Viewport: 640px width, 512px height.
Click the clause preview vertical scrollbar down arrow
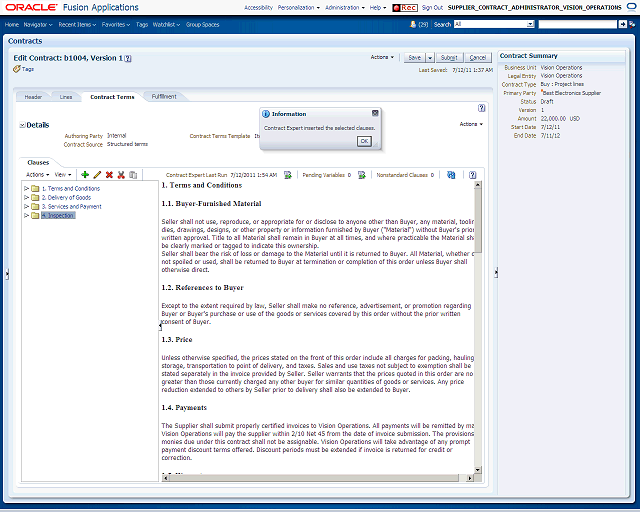(478, 470)
